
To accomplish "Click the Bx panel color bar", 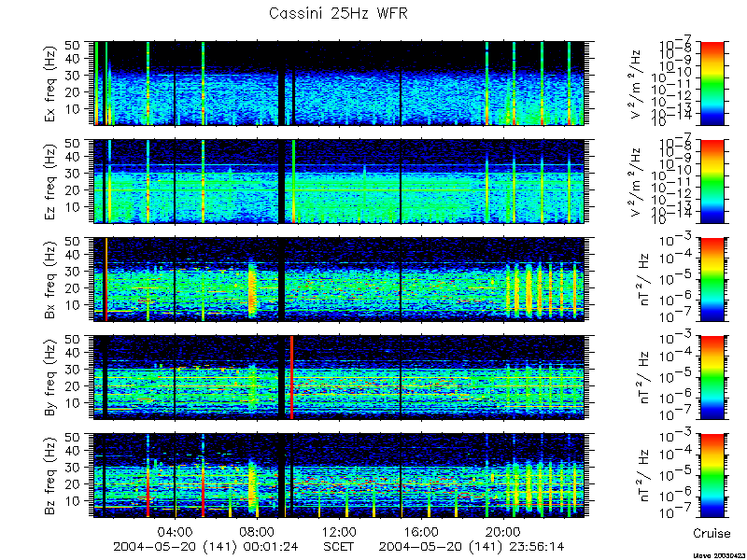I will click(712, 279).
